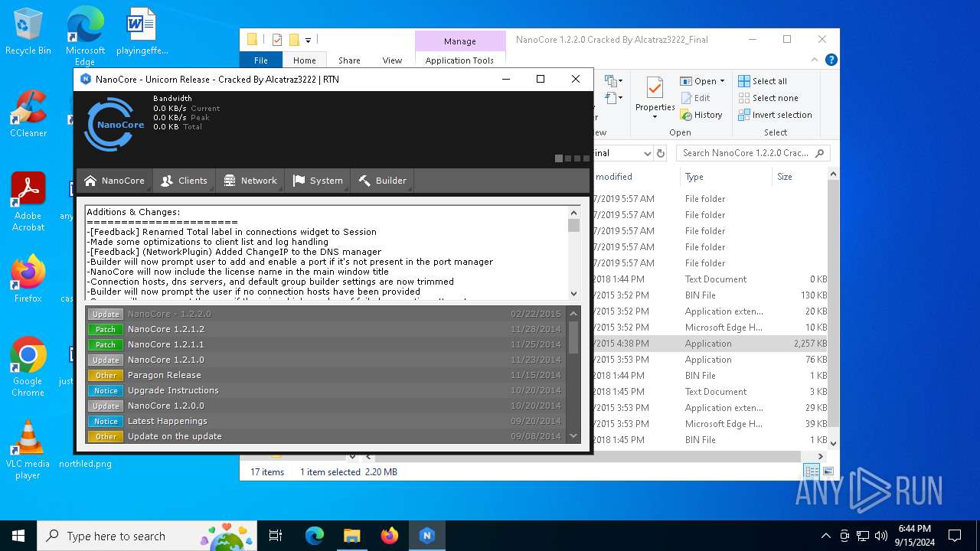Open the Network tab
This screenshot has height=551, width=980.
250,181
